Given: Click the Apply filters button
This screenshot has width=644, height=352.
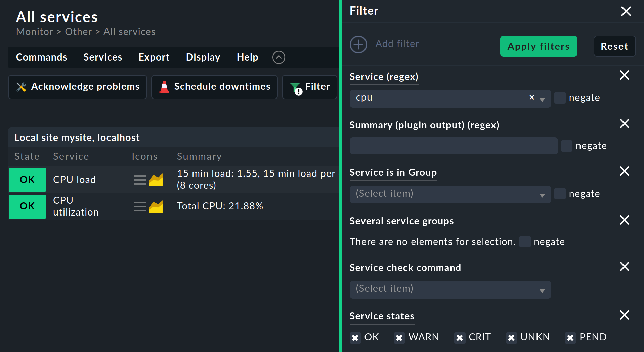Looking at the screenshot, I should (x=538, y=46).
